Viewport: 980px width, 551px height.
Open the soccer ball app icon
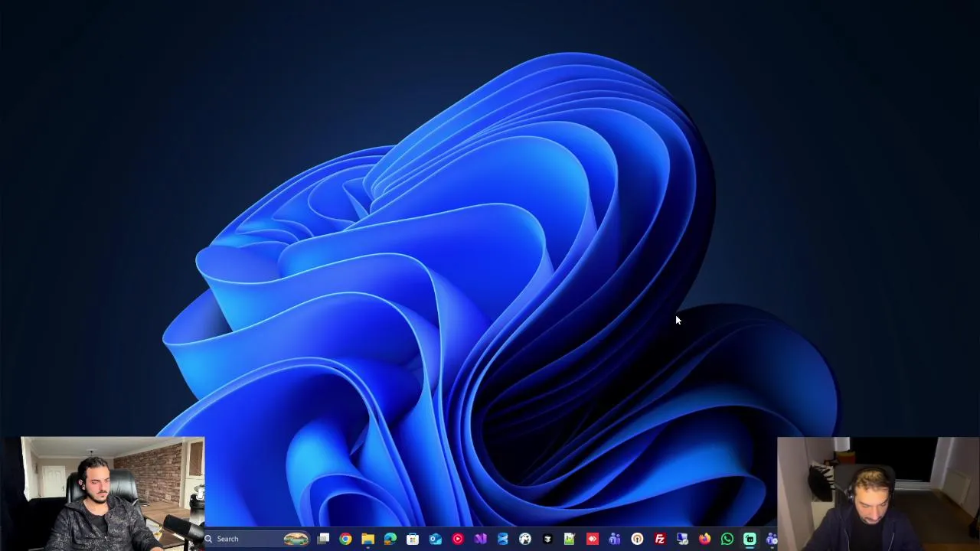pos(525,539)
